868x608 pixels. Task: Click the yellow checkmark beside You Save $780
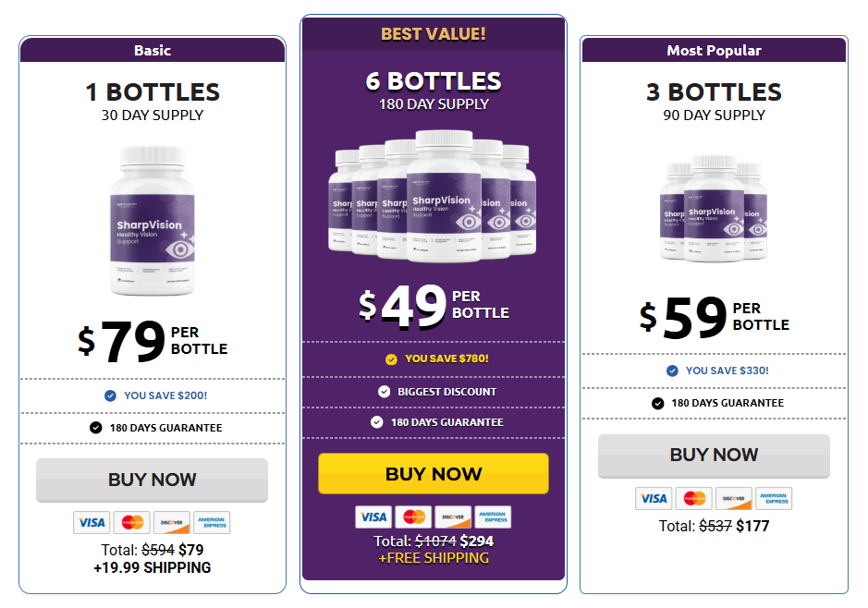click(391, 359)
